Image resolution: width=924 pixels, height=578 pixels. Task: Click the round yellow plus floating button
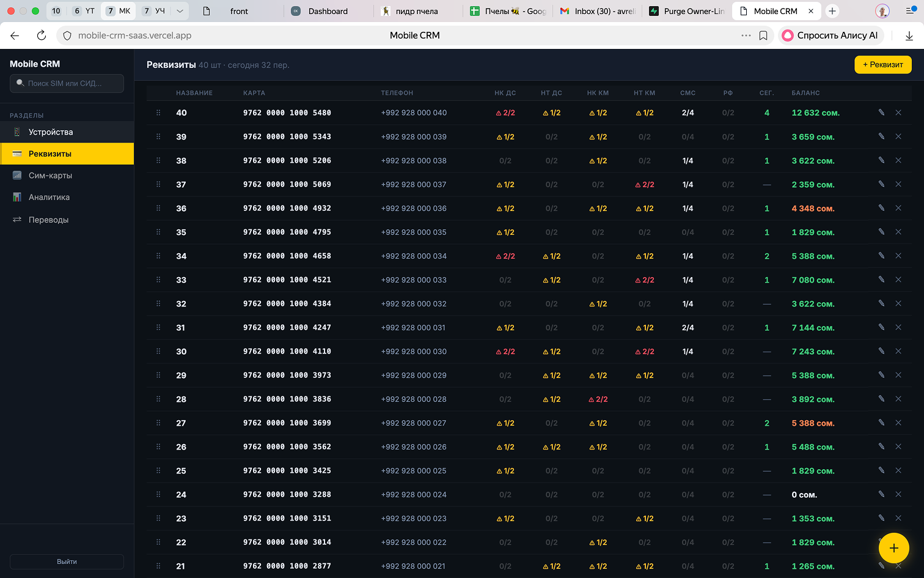click(x=894, y=548)
